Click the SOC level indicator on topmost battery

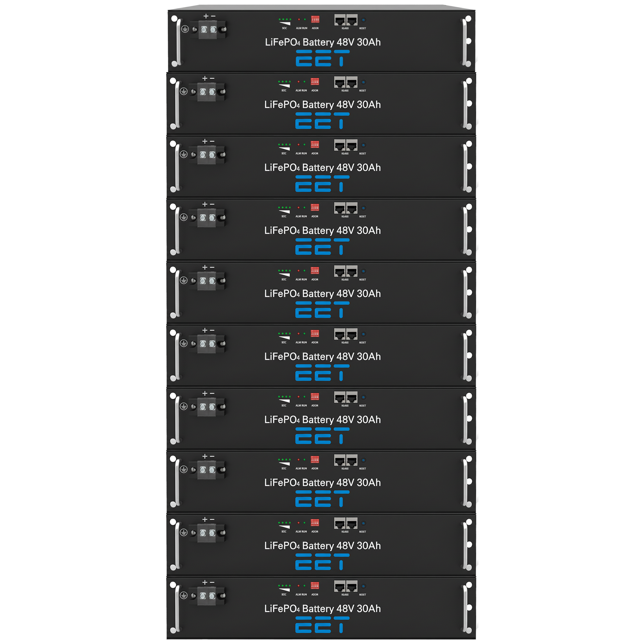coord(285,21)
